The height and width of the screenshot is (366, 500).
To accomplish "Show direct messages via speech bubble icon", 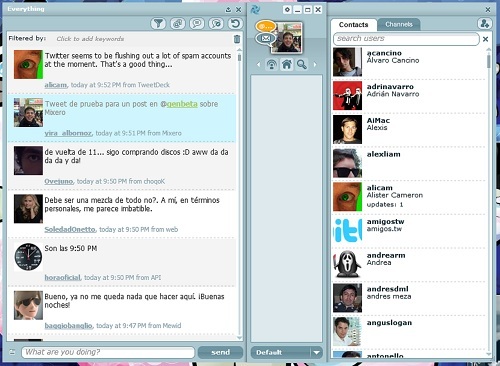I will (197, 23).
